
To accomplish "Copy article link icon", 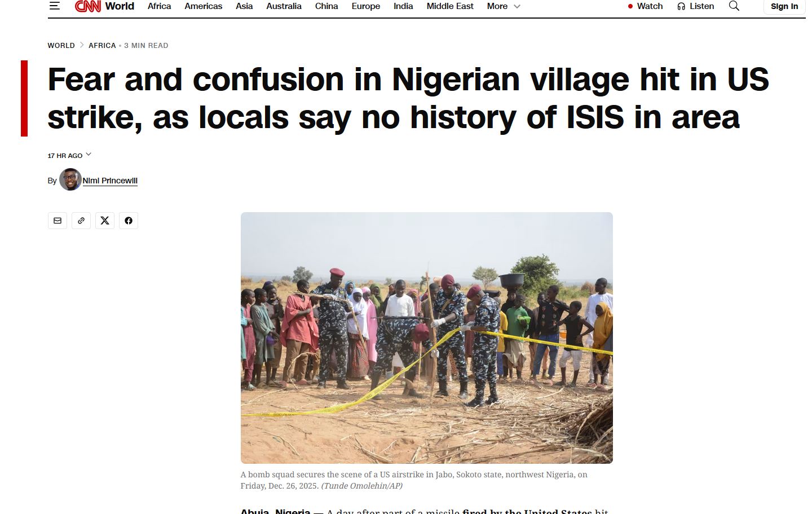I will click(81, 221).
